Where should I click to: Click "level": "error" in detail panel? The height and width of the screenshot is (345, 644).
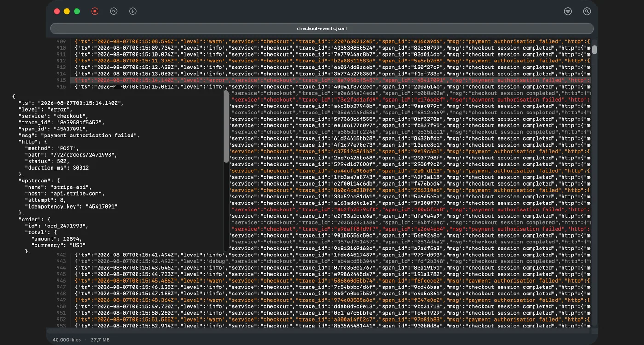(x=45, y=109)
